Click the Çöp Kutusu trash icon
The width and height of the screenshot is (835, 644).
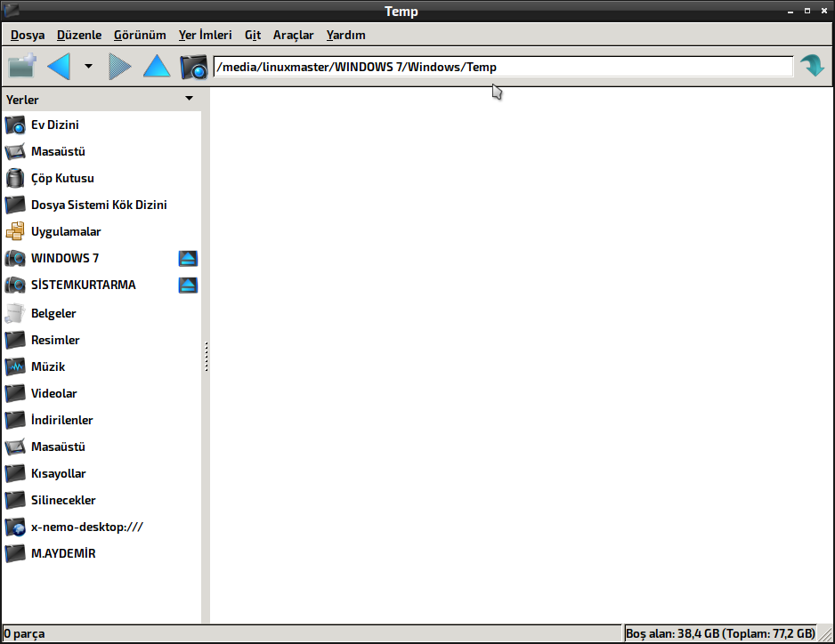click(x=15, y=178)
